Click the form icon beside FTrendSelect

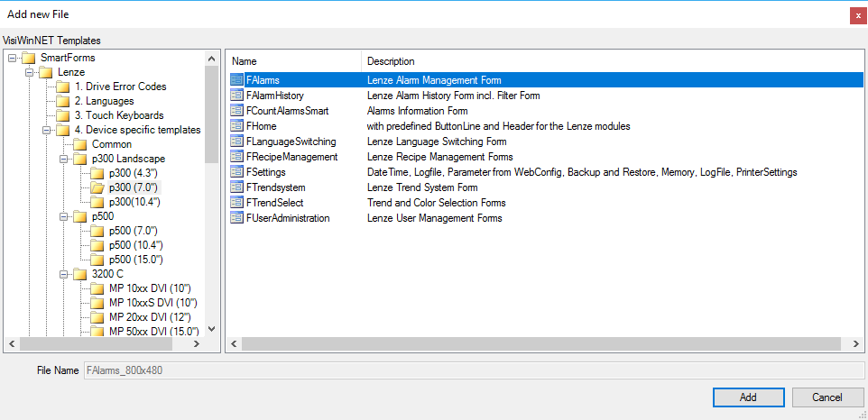tap(237, 203)
